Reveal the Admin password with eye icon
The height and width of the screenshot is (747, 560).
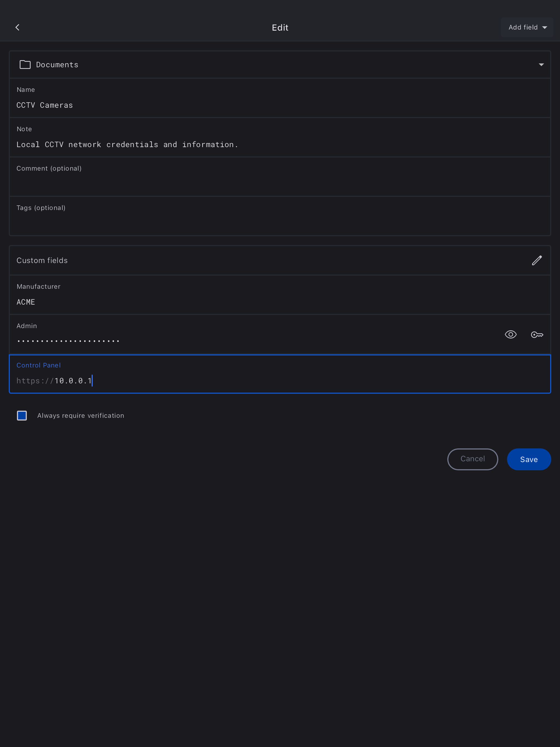coord(510,335)
